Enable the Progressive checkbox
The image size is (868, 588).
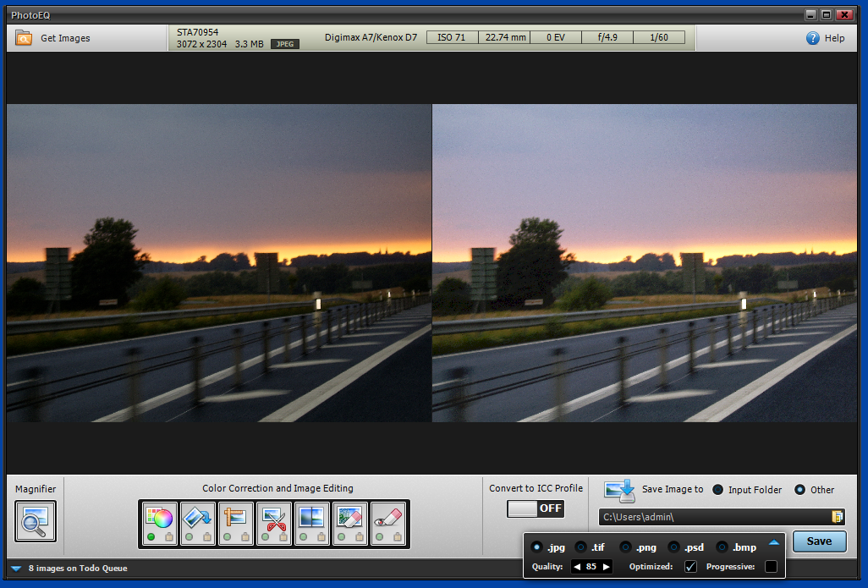click(771, 567)
